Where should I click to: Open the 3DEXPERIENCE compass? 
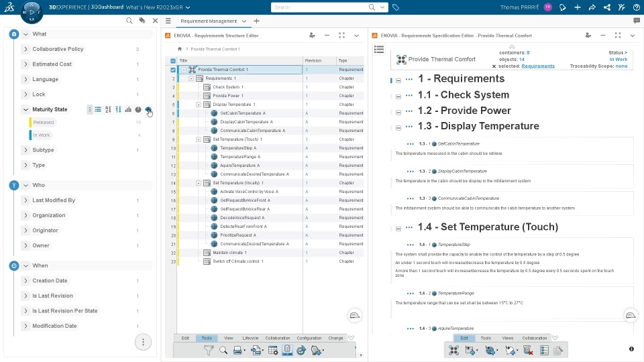[x=32, y=12]
